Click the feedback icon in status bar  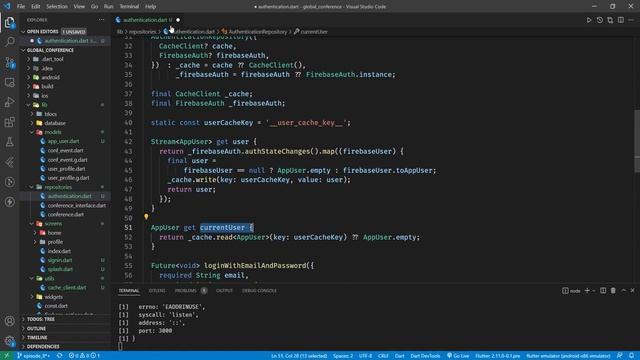pyautogui.click(x=620, y=356)
